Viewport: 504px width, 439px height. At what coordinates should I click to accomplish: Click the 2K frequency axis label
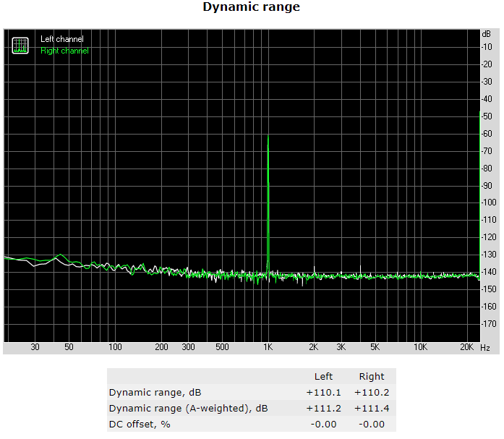coord(314,347)
